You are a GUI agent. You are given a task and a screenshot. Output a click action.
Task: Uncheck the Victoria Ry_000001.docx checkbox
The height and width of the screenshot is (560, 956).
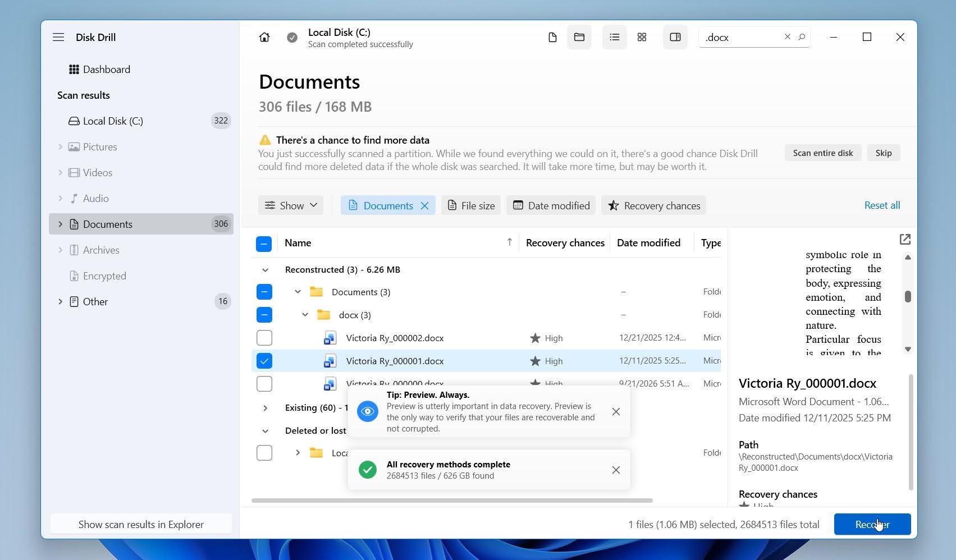tap(264, 361)
